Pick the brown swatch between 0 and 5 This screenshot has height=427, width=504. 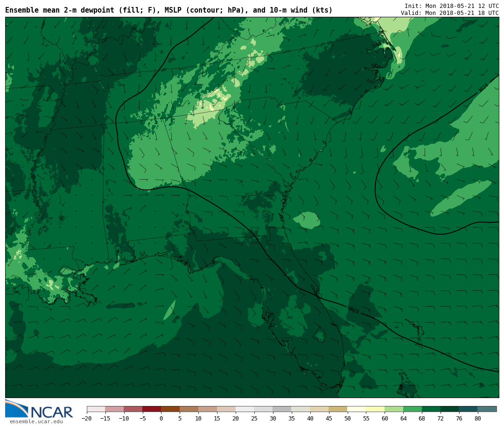[170, 409]
